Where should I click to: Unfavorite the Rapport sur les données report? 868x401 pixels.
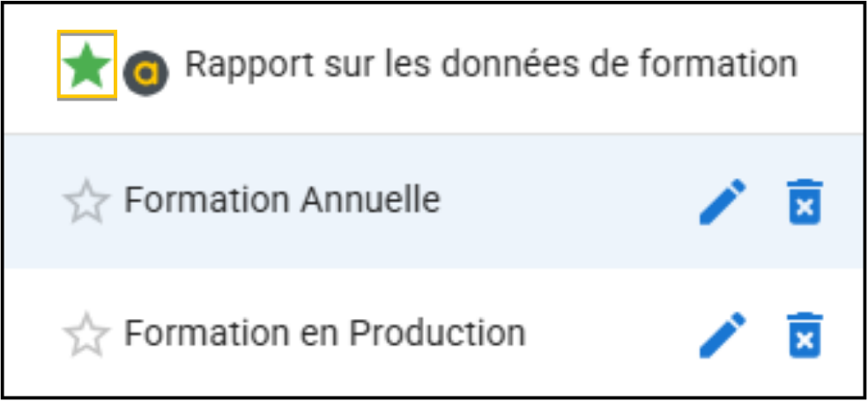[86, 67]
